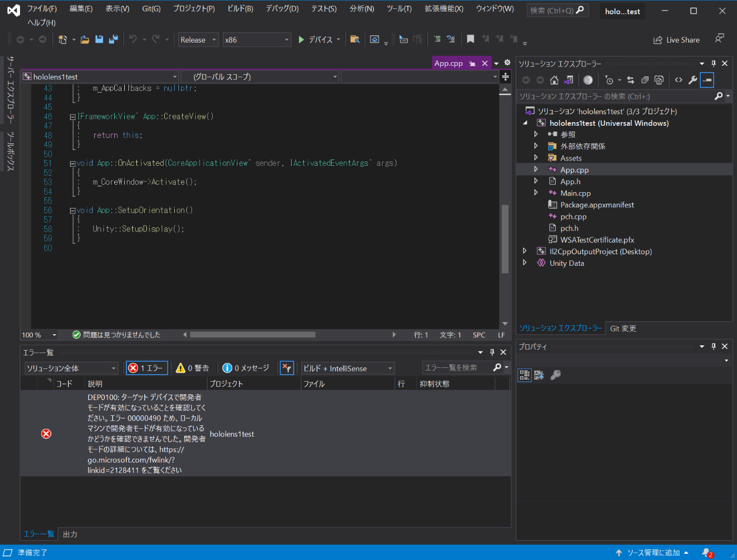737x560 pixels.
Task: Collapse the hololens1test project node
Action: pyautogui.click(x=525, y=123)
